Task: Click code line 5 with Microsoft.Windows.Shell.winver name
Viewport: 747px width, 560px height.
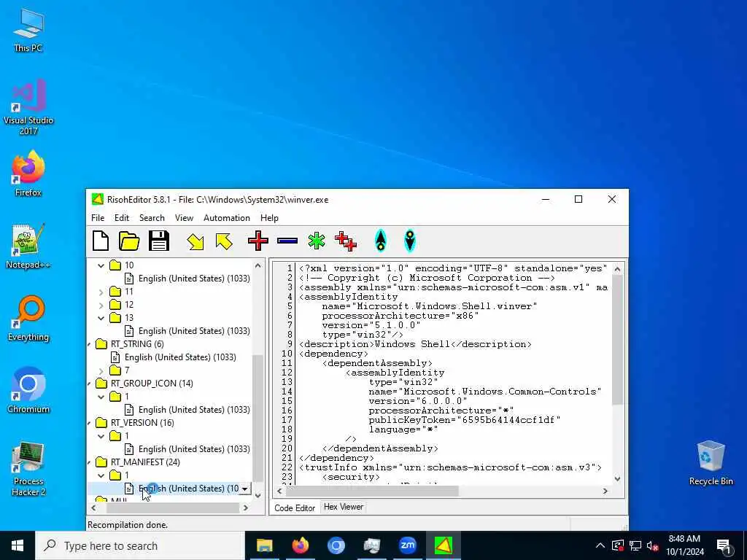Action: coord(429,306)
